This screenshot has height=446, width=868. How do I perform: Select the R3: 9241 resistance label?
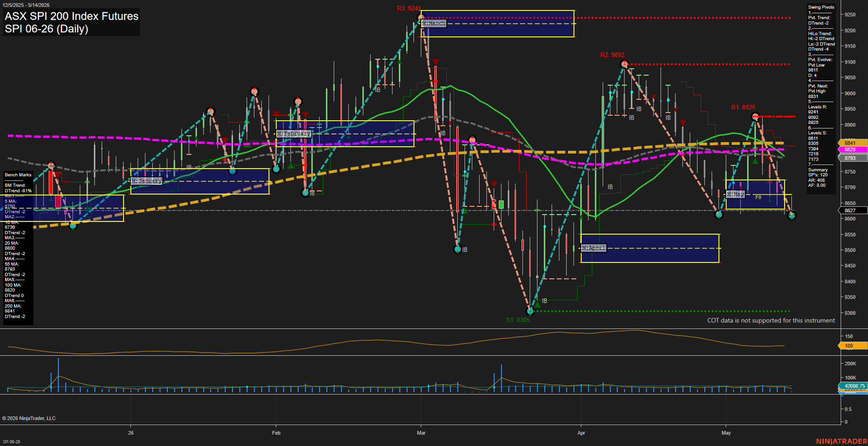pos(409,8)
